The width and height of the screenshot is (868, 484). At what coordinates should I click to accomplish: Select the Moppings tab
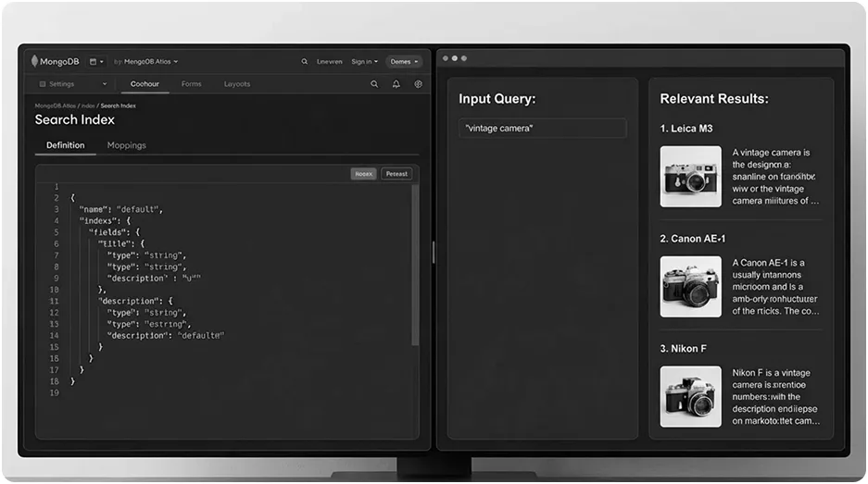tap(126, 145)
